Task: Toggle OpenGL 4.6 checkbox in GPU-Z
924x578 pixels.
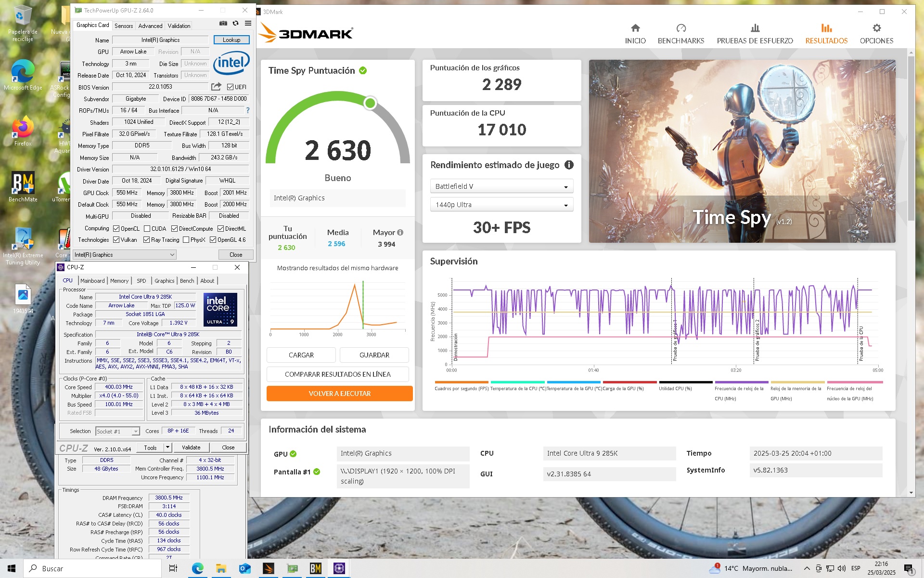Action: click(213, 240)
